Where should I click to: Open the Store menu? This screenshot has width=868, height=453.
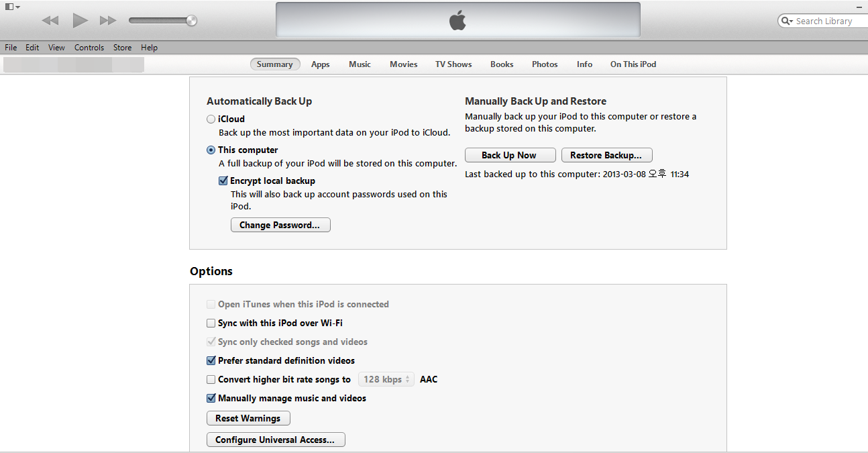[122, 48]
